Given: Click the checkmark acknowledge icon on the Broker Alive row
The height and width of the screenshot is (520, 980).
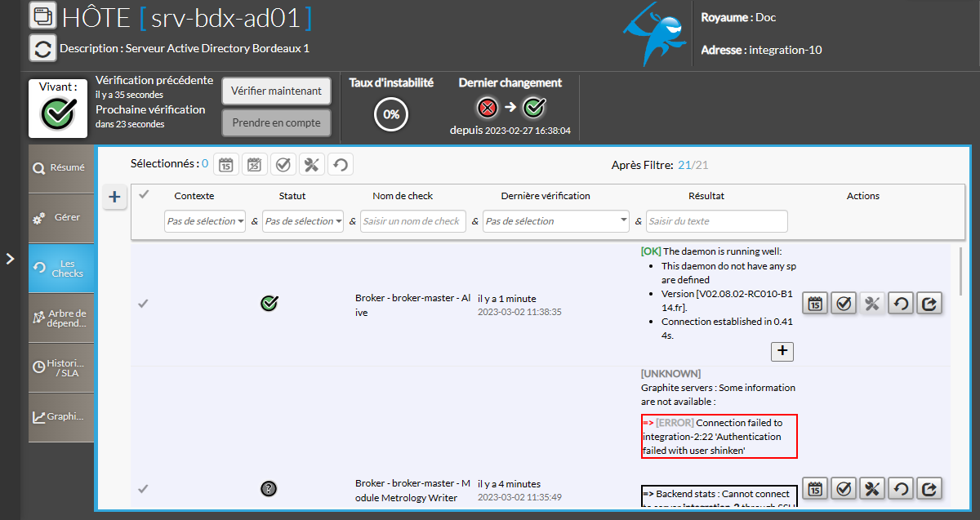Looking at the screenshot, I should [844, 304].
